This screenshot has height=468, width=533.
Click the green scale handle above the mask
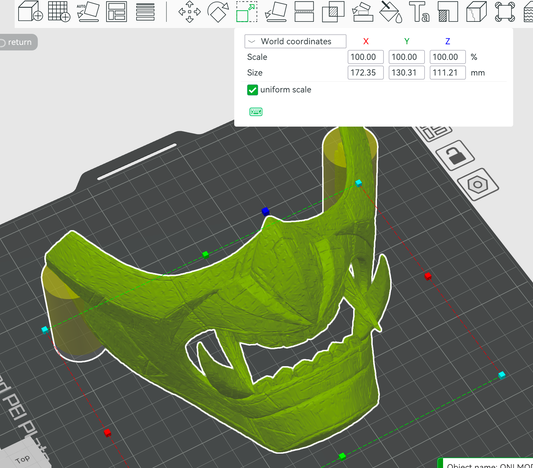coord(205,254)
